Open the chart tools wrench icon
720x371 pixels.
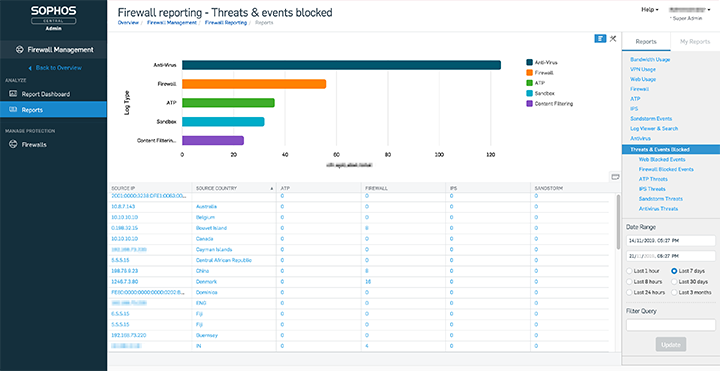[613, 39]
